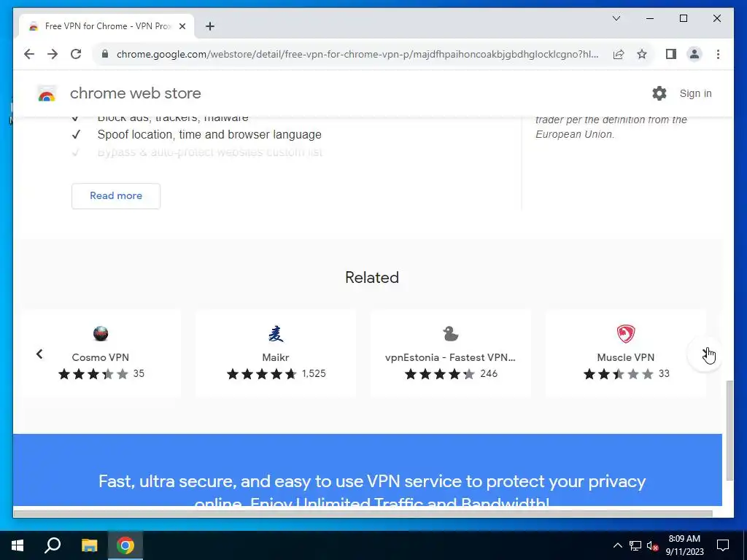Open the Cosmo VPN globe icon

tap(101, 334)
